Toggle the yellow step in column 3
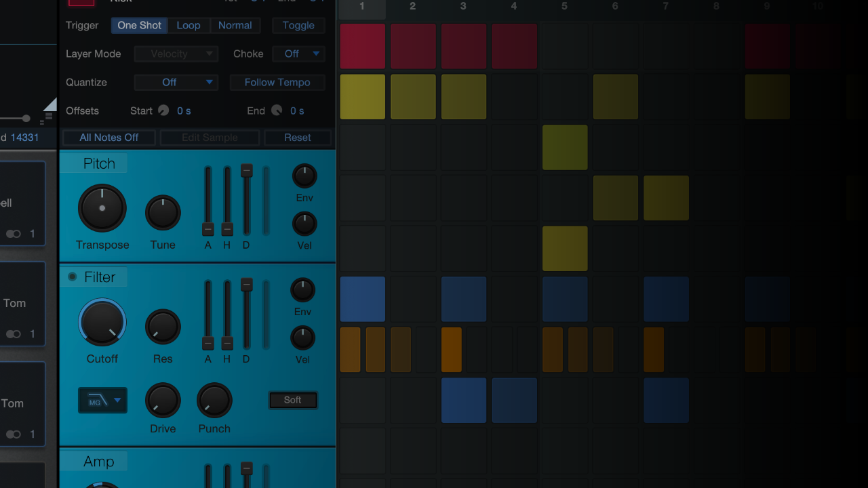Image resolution: width=868 pixels, height=488 pixels. (464, 97)
